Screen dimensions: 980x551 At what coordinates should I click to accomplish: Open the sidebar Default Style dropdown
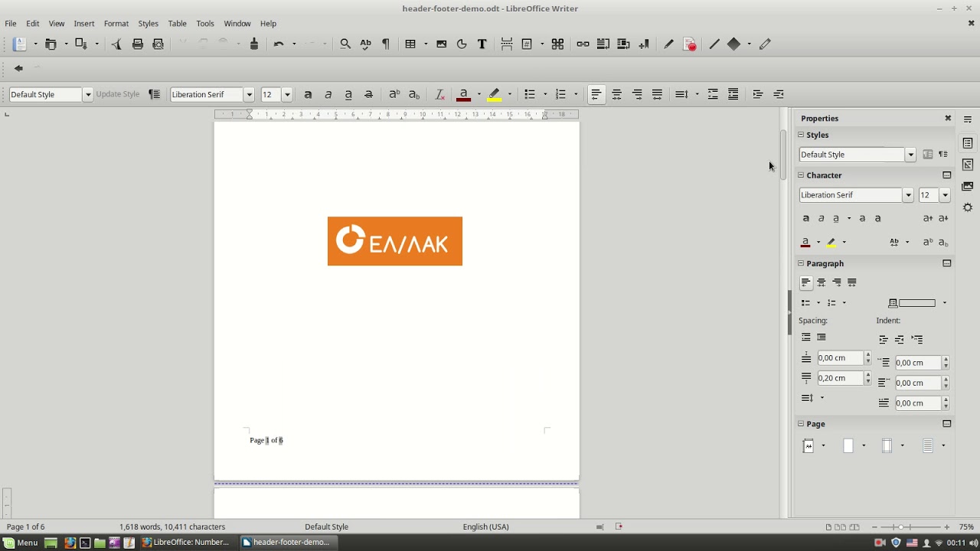click(x=910, y=155)
